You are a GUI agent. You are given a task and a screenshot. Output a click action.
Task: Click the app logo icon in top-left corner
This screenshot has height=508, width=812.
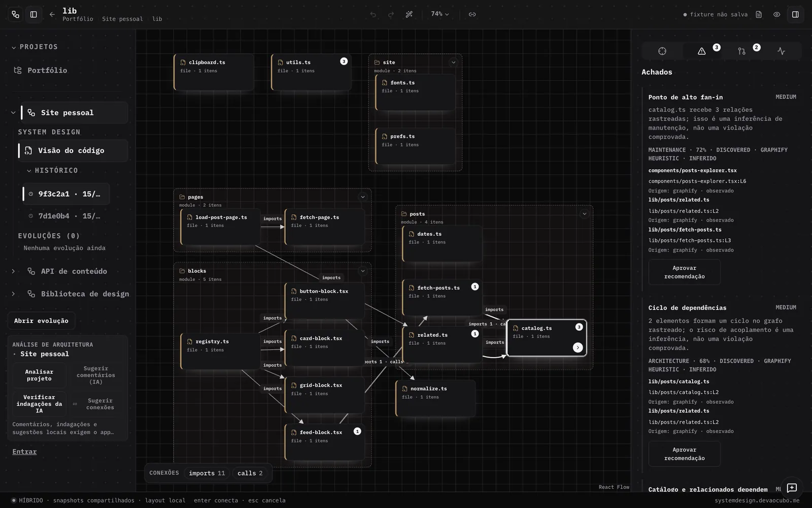pyautogui.click(x=15, y=15)
